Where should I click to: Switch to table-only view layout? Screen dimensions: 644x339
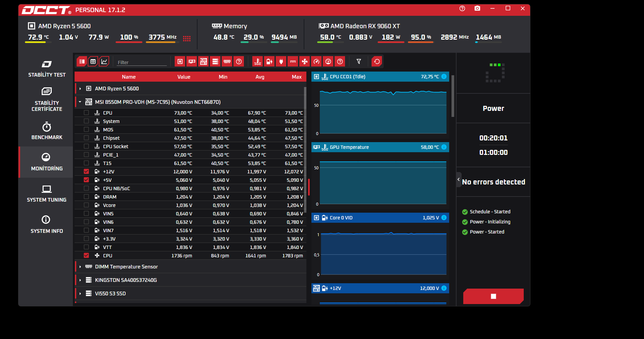[x=93, y=61]
